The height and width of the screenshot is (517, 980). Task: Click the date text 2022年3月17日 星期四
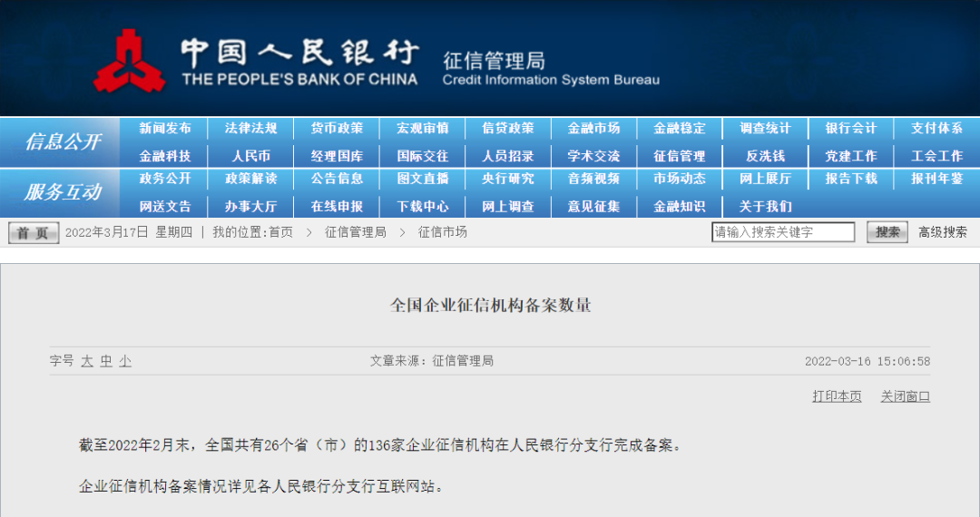tap(129, 232)
